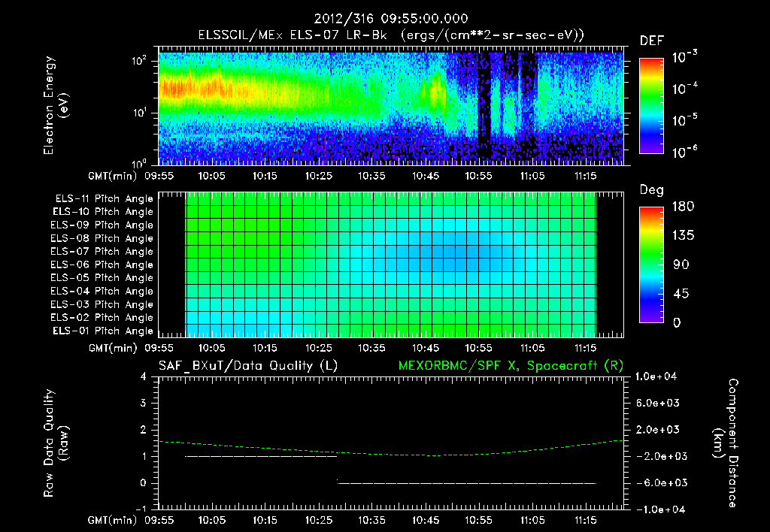Select the ELS-07 Pitch Angle row label

(x=102, y=251)
